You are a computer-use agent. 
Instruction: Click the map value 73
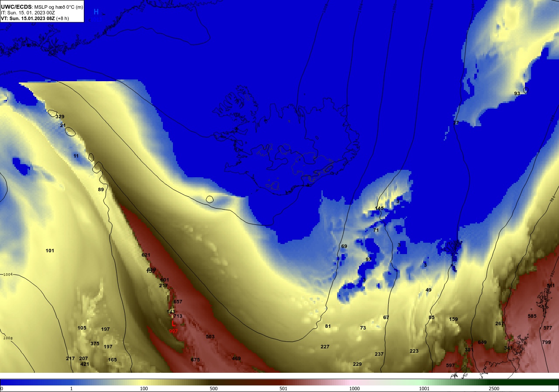pos(363,328)
